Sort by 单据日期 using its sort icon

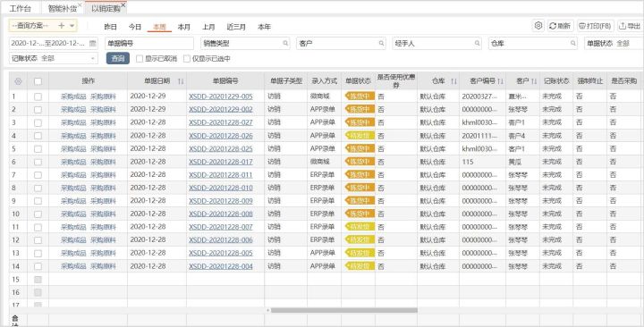(x=181, y=81)
